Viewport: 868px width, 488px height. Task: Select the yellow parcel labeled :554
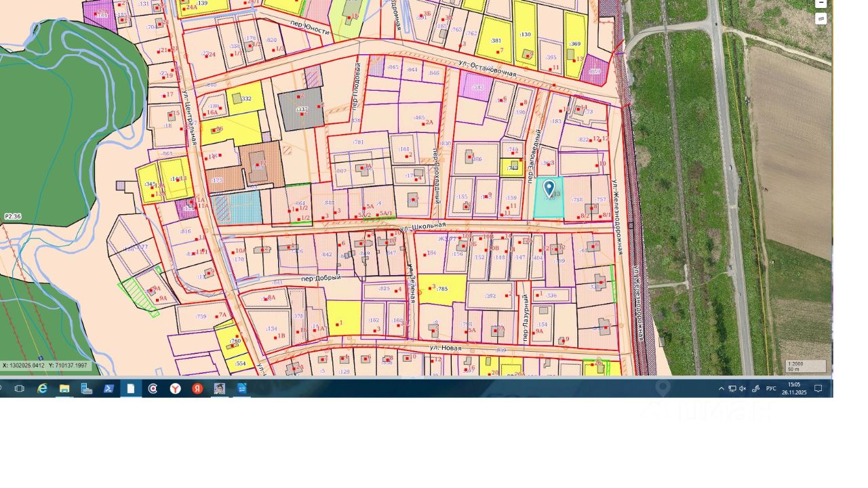tap(240, 364)
